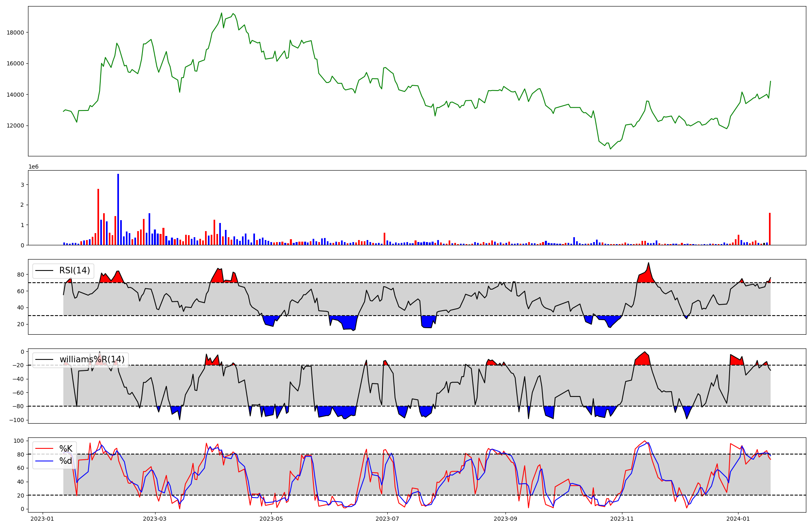Click the tallest blue volume bar
The image size is (812, 528).
tap(118, 209)
